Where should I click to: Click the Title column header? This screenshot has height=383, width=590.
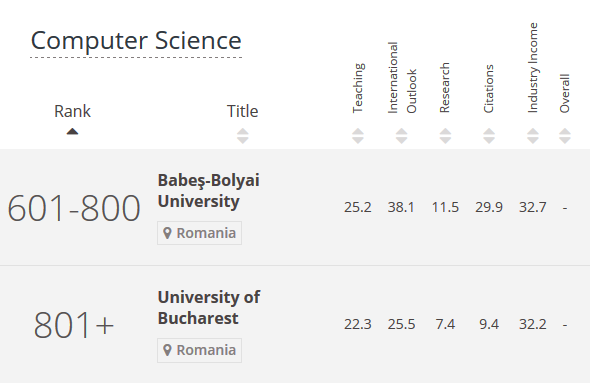click(243, 111)
